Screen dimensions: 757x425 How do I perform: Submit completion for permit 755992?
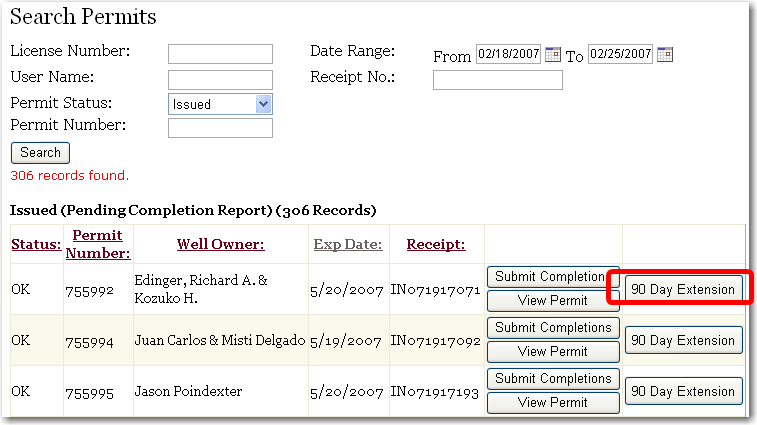pos(553,277)
